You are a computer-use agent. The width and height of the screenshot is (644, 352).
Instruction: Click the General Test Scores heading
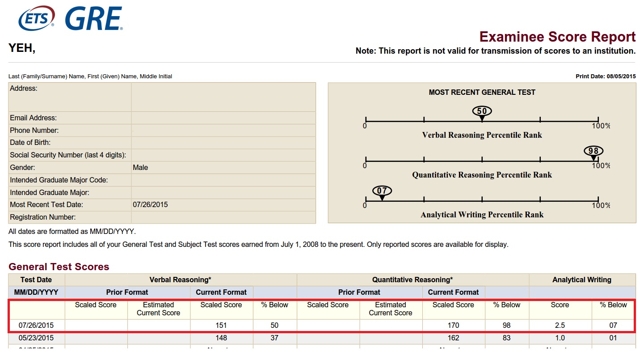[59, 267]
